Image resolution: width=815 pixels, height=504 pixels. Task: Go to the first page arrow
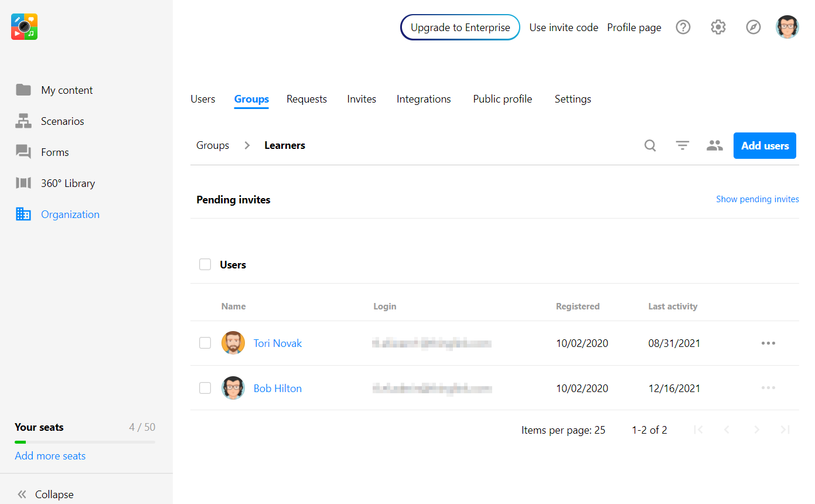698,430
